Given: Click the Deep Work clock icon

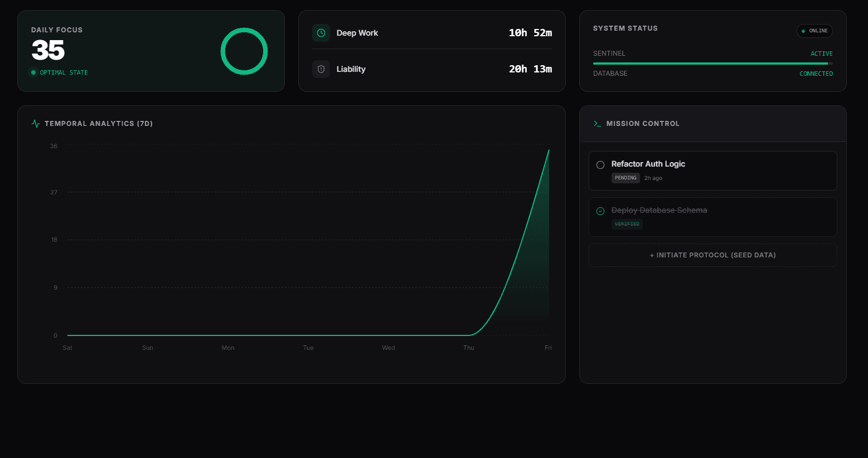Looking at the screenshot, I should click(321, 33).
